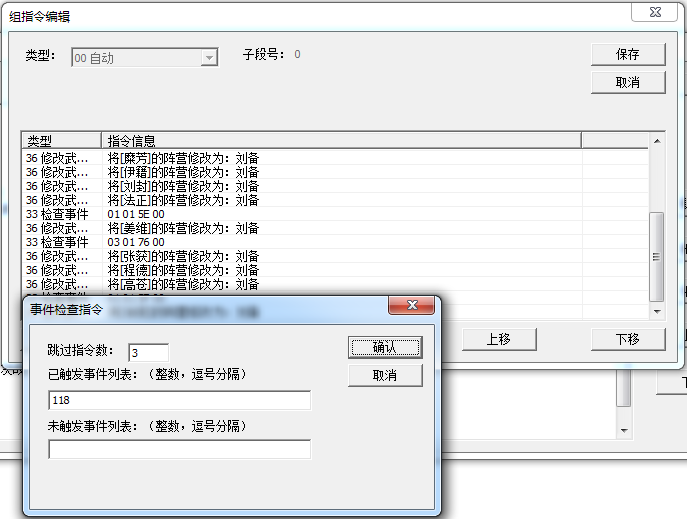Select row 将[程德]的阵营修改为: 刘备
Viewport: 687px width, 519px height.
(x=335, y=270)
